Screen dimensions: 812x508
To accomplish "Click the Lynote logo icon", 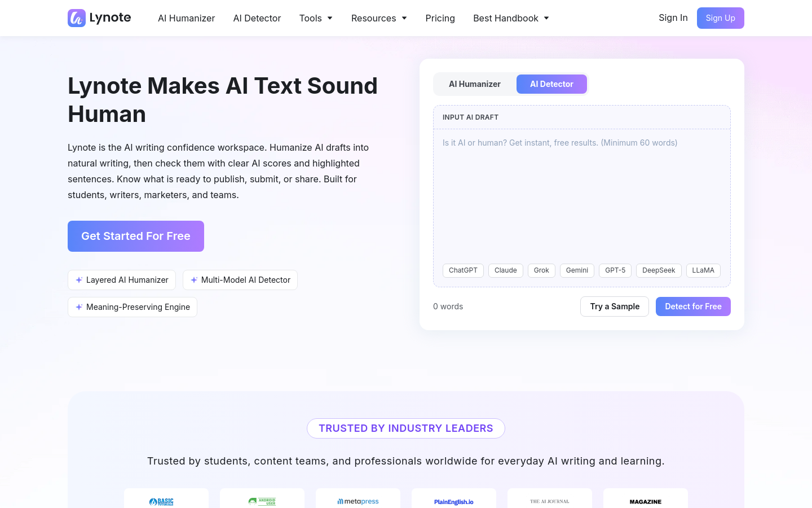I will coord(77,18).
